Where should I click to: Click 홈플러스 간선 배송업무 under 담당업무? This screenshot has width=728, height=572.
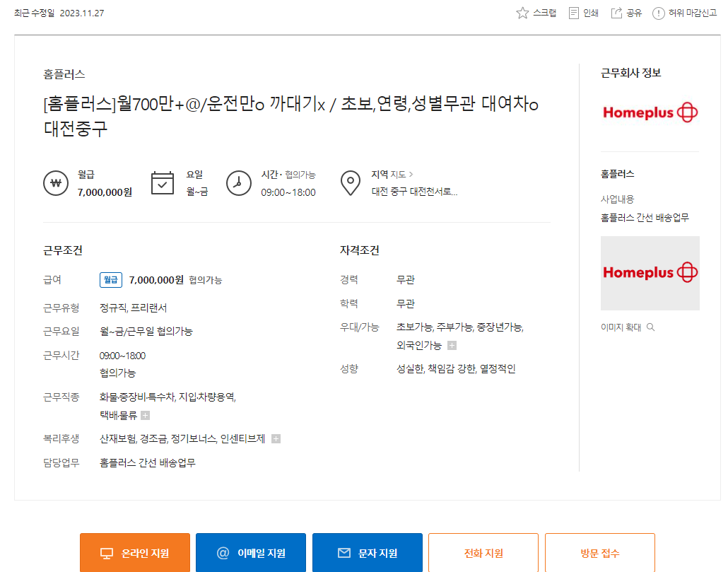click(148, 463)
